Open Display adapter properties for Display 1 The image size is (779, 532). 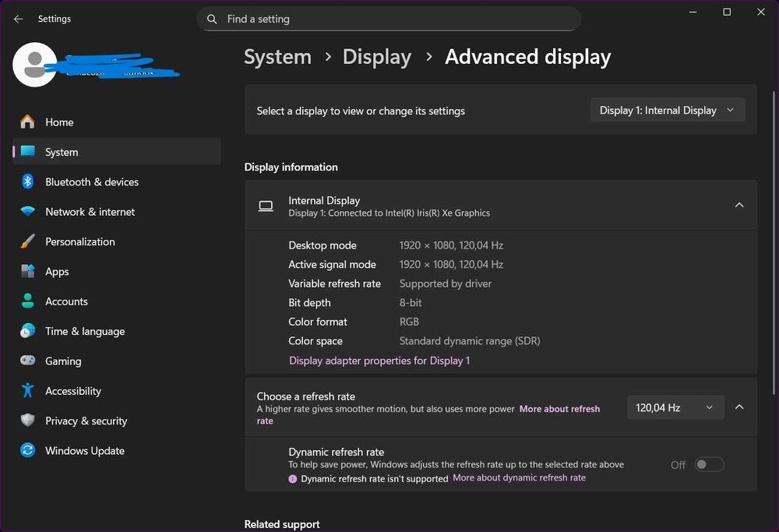point(379,361)
